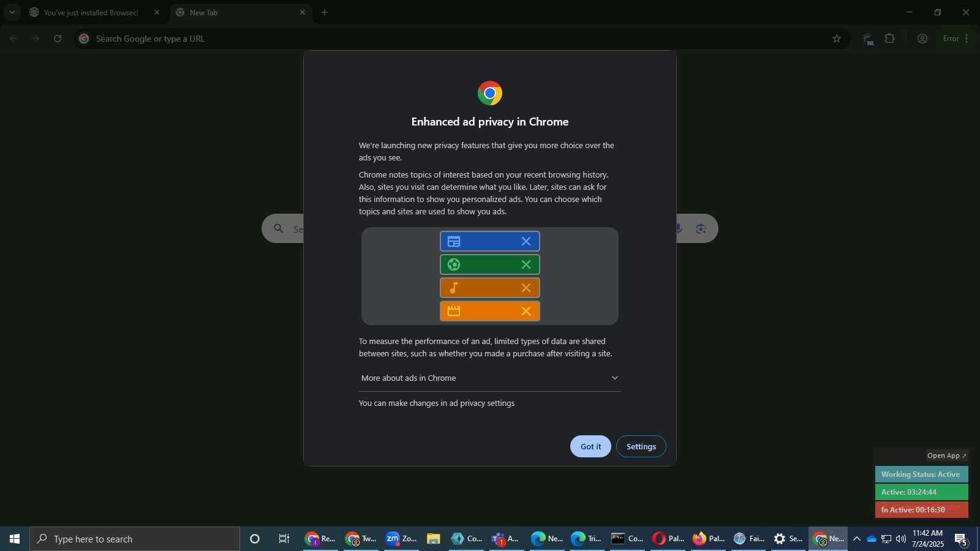Viewport: 980px width, 551px height.
Task: Click the search magnifier on New Tab page
Action: [x=279, y=228]
